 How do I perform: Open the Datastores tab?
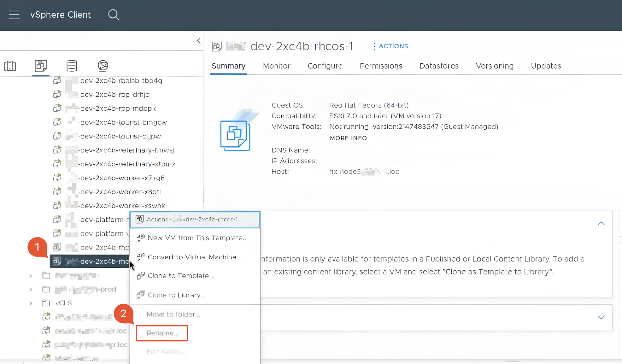point(439,66)
